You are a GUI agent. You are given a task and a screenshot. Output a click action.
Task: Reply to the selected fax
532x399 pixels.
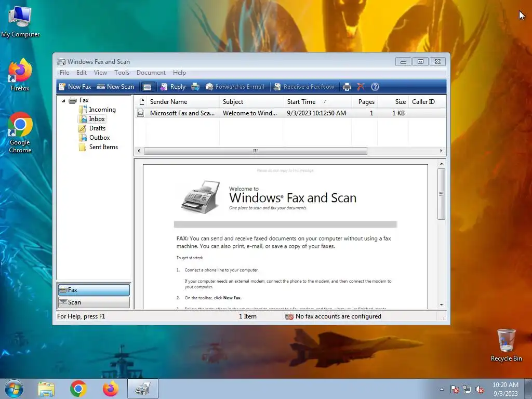pos(173,87)
